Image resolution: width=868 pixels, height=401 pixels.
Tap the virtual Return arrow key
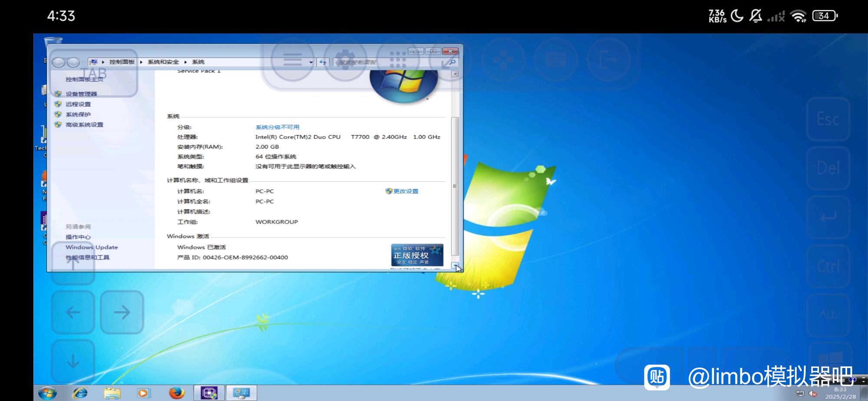pyautogui.click(x=828, y=217)
